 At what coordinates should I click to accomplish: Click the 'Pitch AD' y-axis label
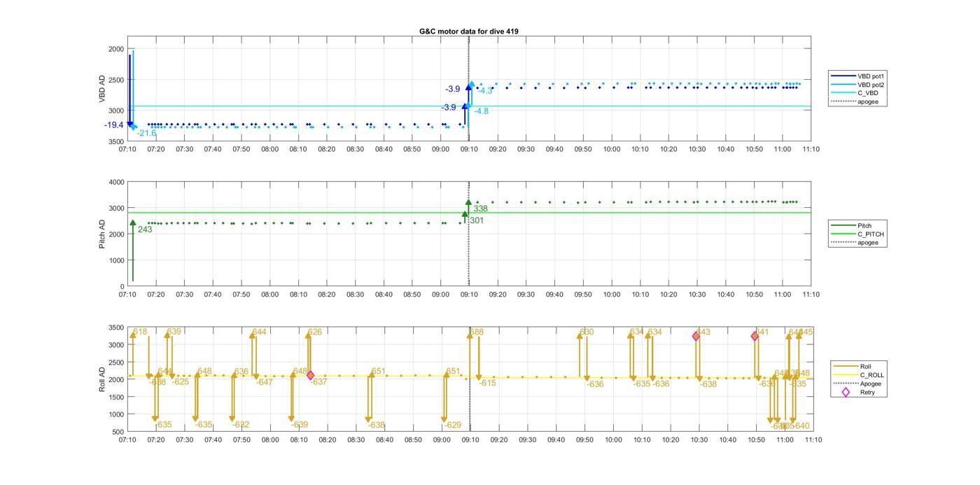click(x=102, y=234)
